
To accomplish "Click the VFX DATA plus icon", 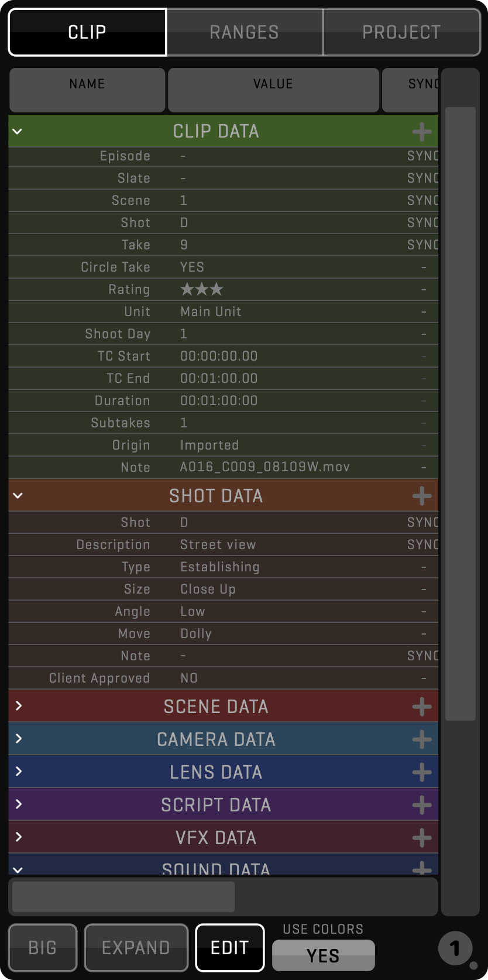I will click(x=421, y=838).
